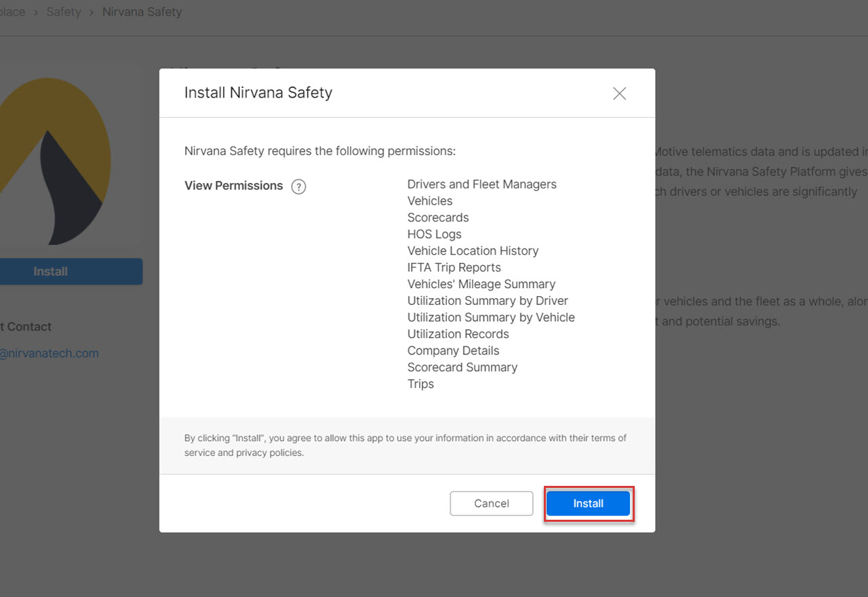The height and width of the screenshot is (597, 868).
Task: Click the Trips permission entry
Action: [x=420, y=384]
